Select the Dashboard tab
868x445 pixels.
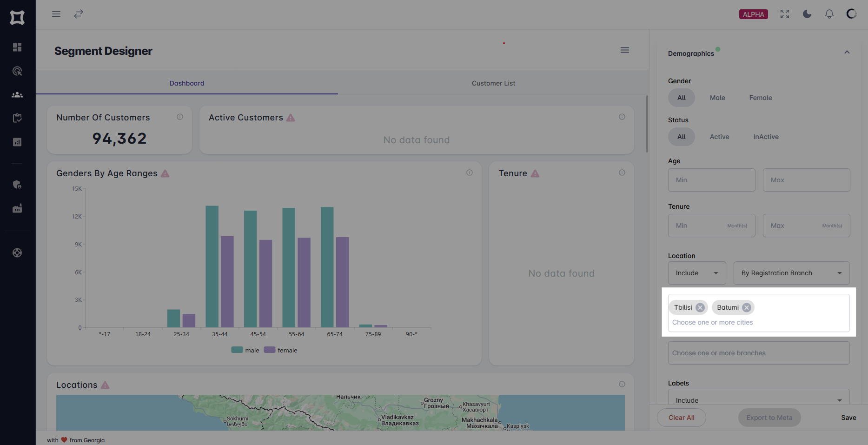(x=187, y=83)
